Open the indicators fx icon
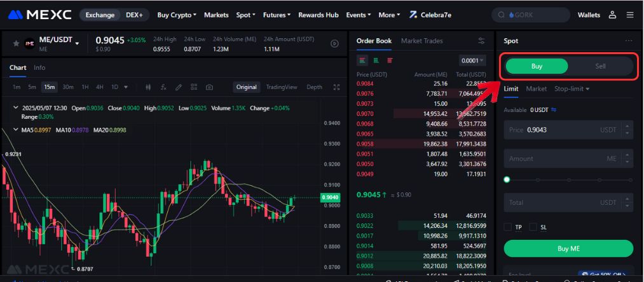 [x=163, y=87]
